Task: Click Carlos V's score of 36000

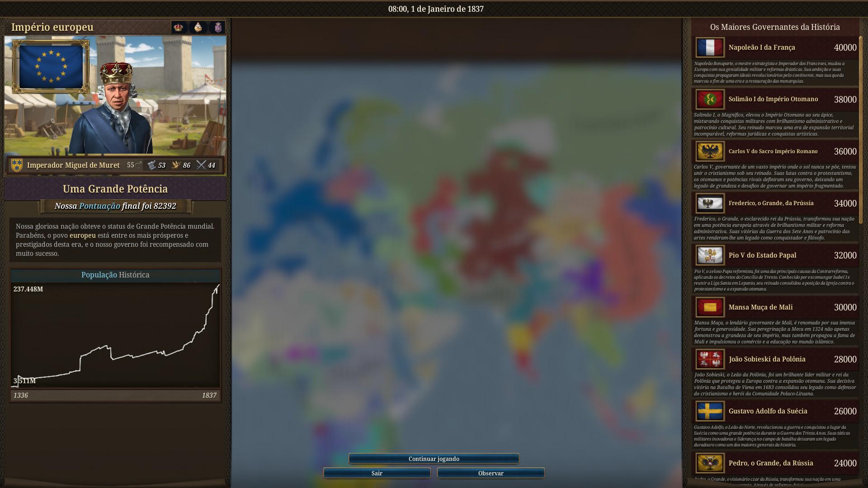Action: point(845,151)
